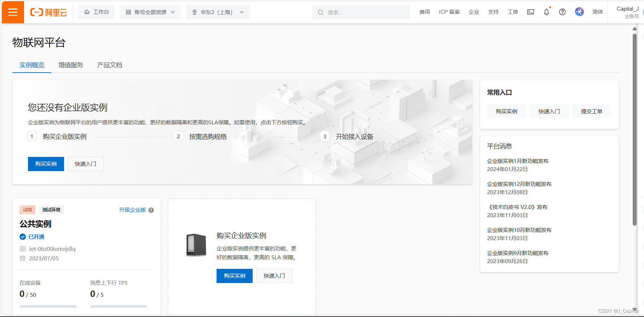Open the 费用 menu

(x=425, y=12)
